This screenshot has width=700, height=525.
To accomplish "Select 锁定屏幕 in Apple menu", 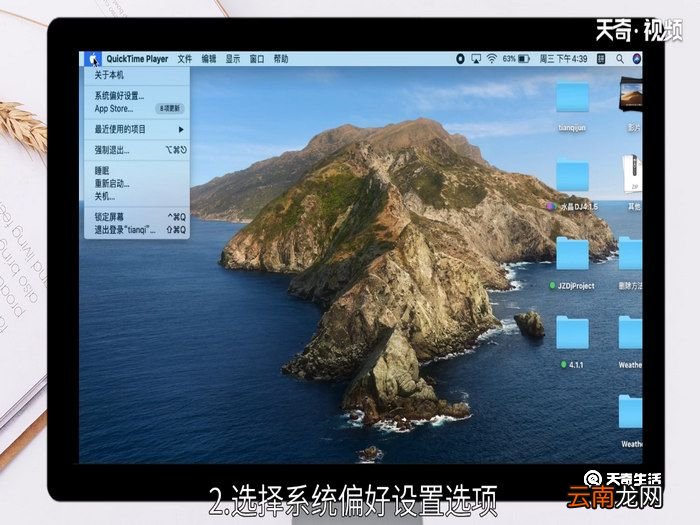I will click(137, 217).
